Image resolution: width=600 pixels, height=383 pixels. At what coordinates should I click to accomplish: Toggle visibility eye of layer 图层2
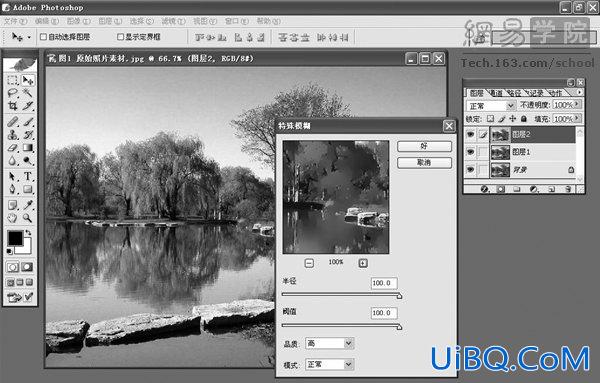point(470,134)
